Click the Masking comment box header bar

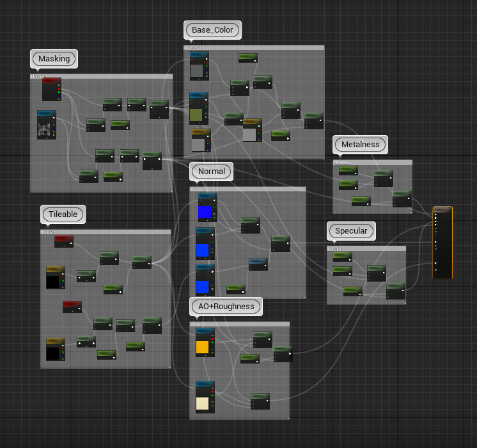(x=102, y=77)
